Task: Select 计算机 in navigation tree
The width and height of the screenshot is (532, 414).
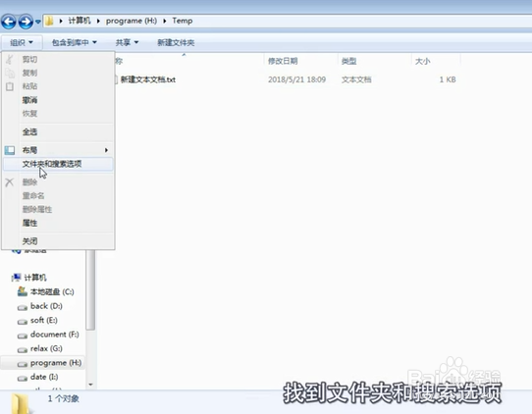Action: (35, 278)
